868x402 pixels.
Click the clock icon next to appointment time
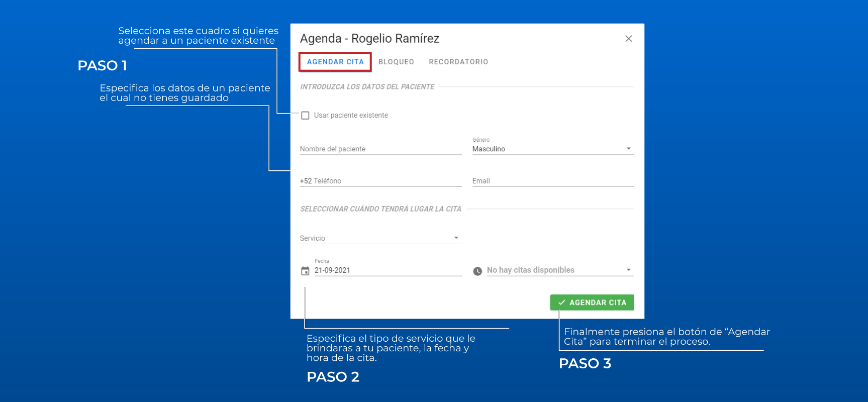pos(477,271)
